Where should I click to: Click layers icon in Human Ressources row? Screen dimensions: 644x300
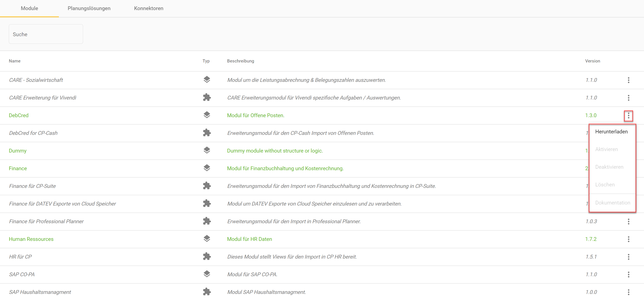[x=206, y=239]
